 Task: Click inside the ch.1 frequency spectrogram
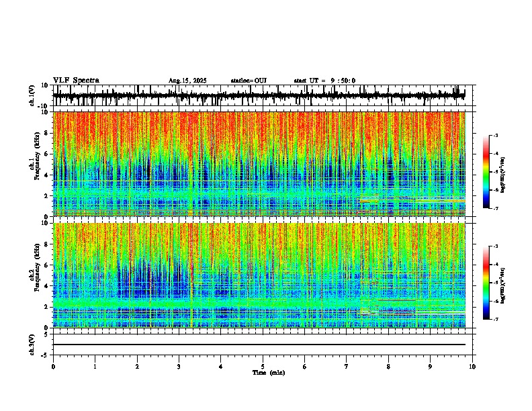(x=259, y=164)
